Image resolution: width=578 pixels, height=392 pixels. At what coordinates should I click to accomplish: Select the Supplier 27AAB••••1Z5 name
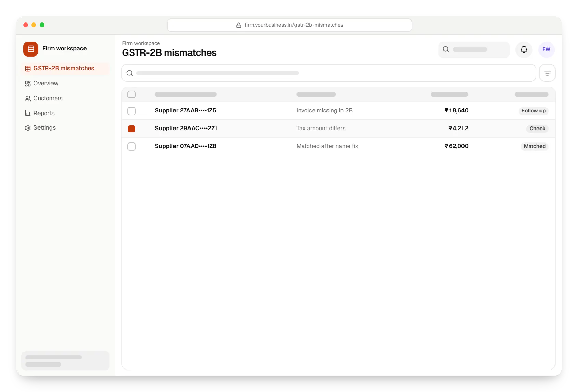click(x=185, y=110)
